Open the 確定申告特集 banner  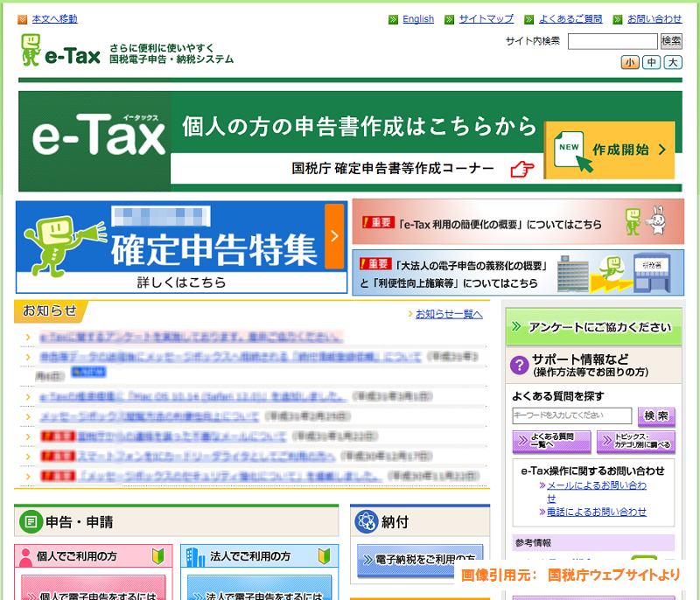(x=181, y=248)
